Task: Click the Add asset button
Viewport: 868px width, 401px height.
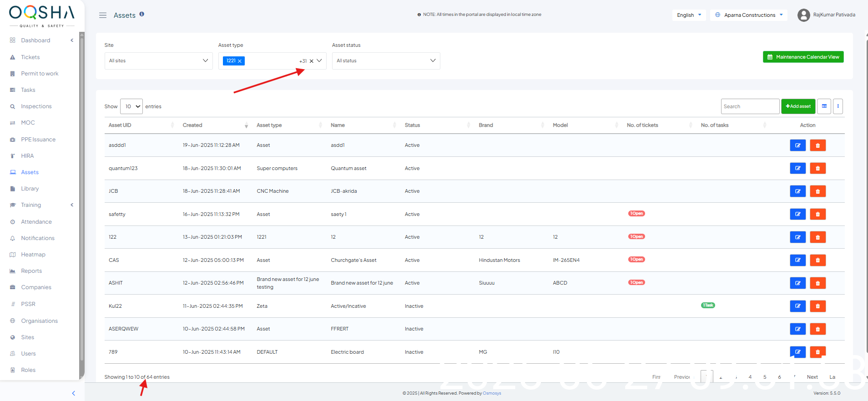Action: click(798, 106)
